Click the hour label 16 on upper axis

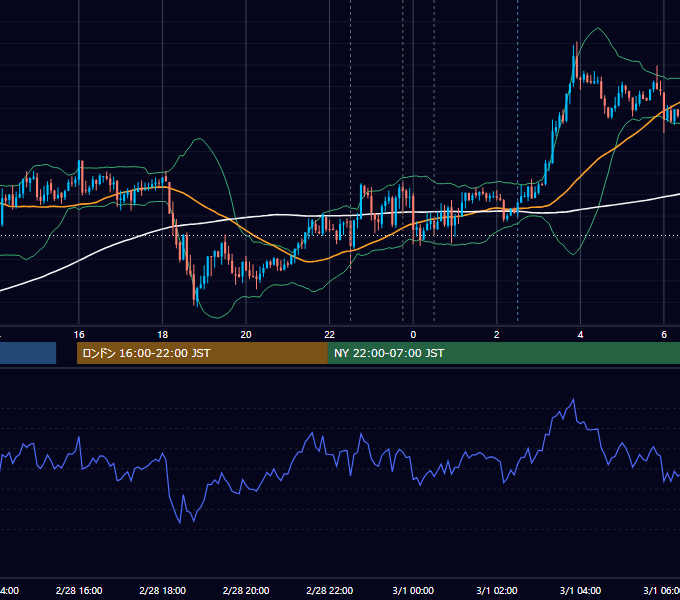point(79,335)
